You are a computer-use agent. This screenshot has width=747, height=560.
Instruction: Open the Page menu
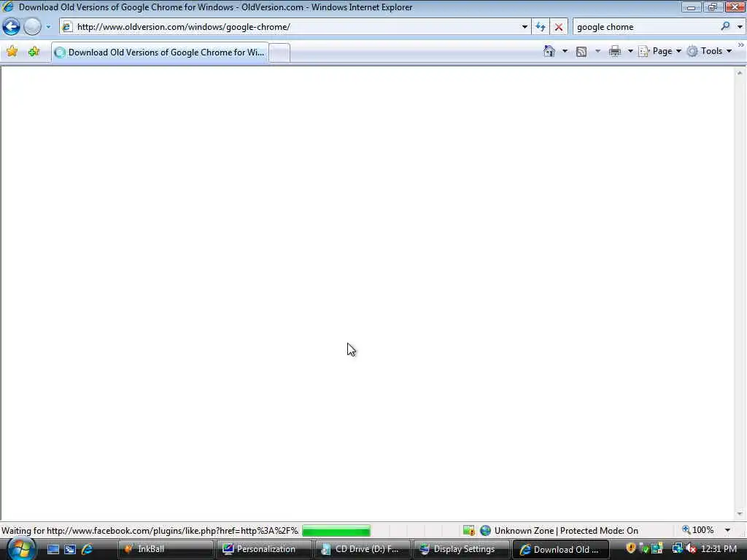pos(659,51)
